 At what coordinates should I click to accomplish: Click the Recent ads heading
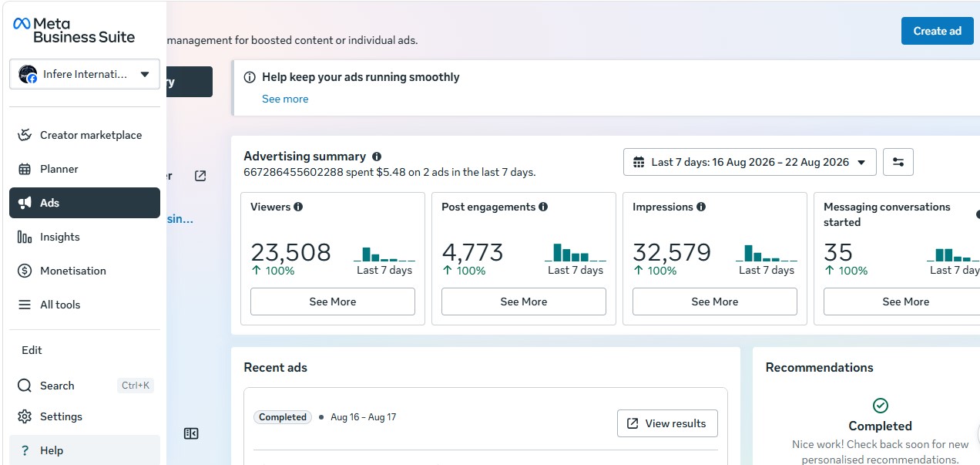[x=275, y=368]
